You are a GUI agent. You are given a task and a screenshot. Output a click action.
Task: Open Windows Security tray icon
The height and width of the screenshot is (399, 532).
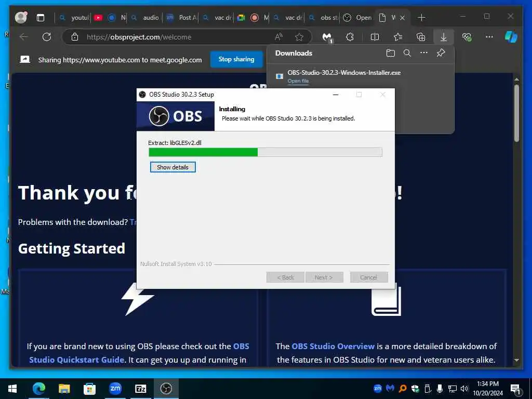415,389
